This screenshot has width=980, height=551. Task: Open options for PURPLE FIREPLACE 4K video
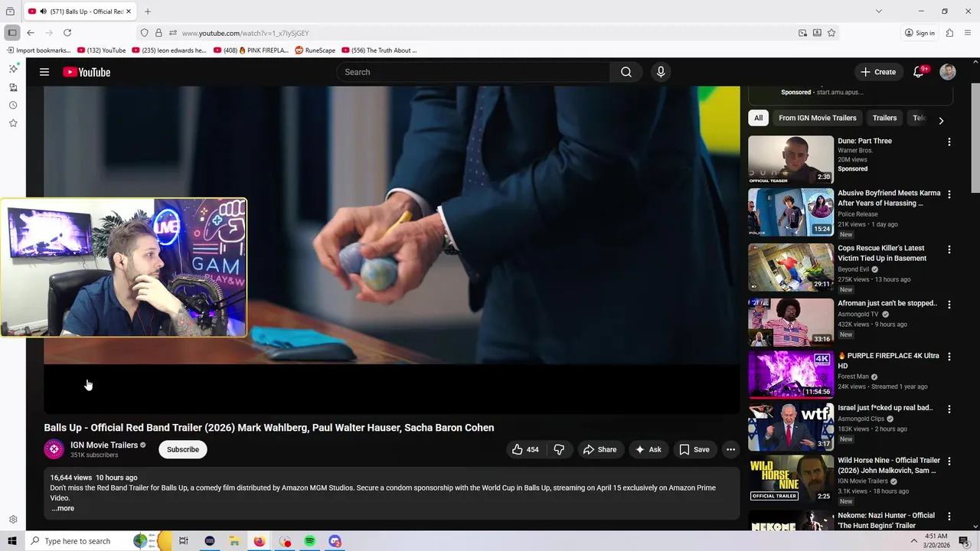point(949,357)
